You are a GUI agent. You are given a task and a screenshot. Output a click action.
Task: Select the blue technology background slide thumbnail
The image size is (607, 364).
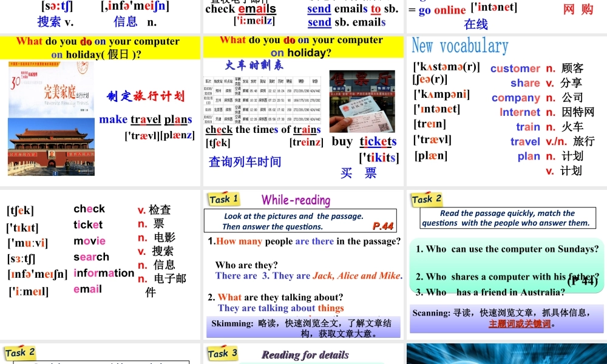pos(507,354)
